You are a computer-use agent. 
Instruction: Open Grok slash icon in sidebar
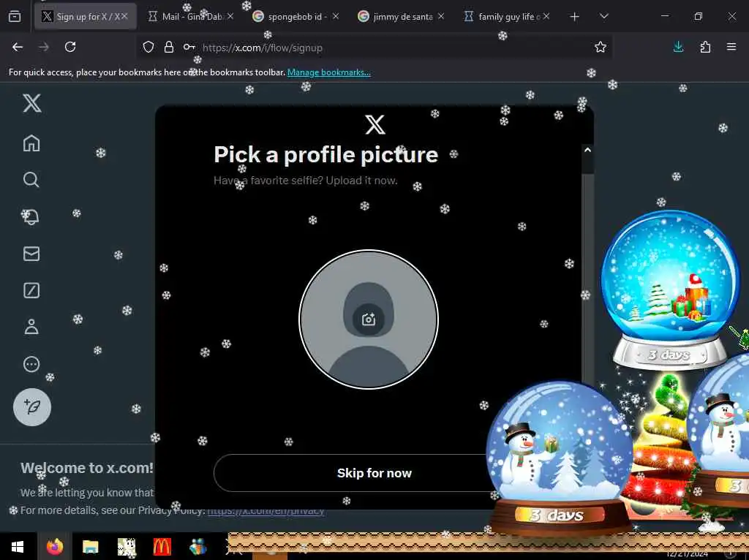click(31, 290)
